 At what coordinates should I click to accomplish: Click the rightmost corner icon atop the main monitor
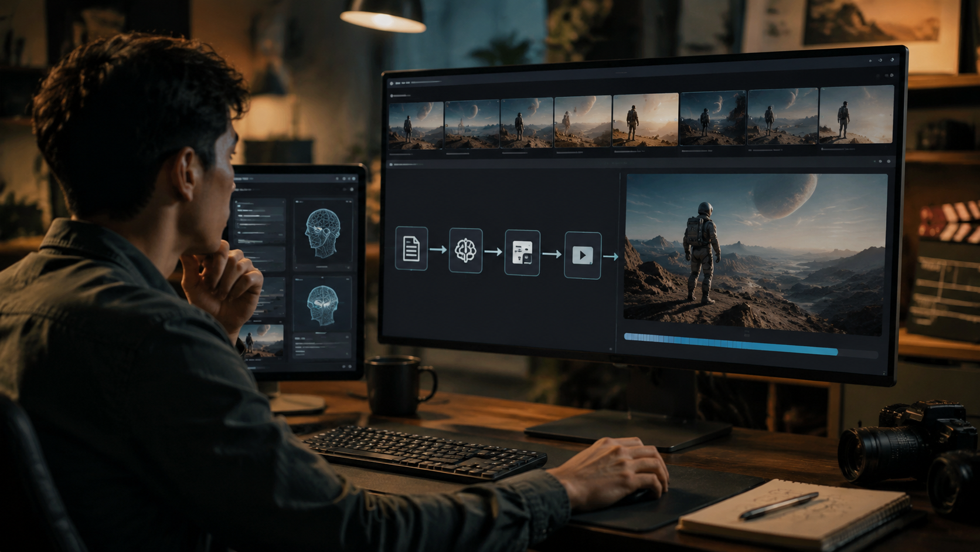[892, 59]
